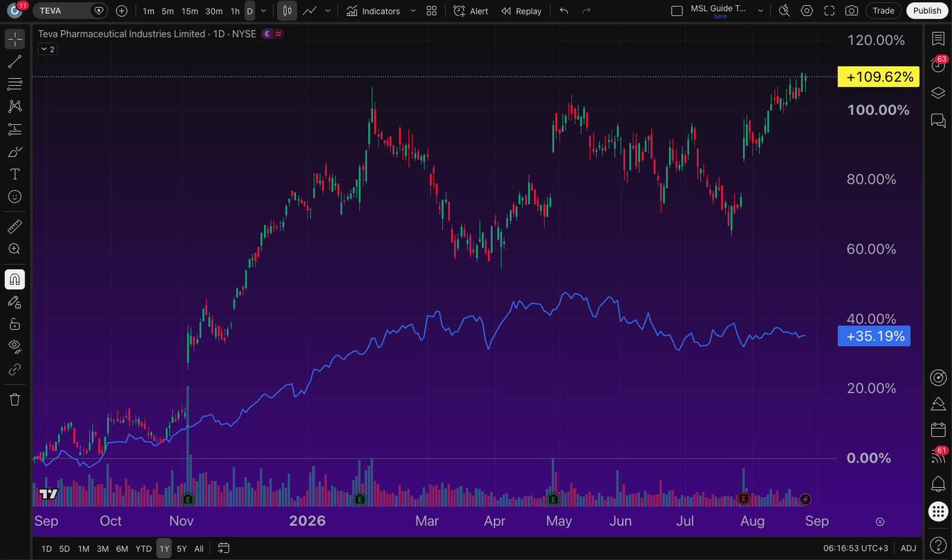Select the 5m interval

pos(168,11)
